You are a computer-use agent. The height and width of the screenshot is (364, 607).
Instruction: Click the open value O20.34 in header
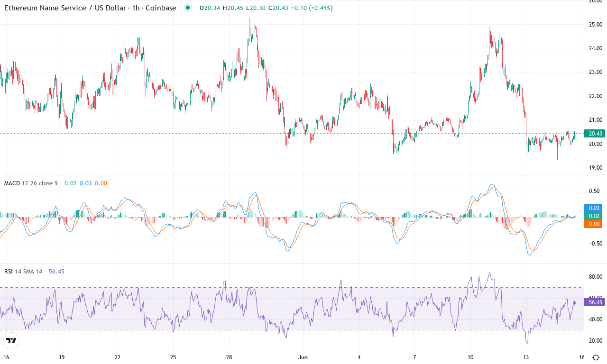click(209, 8)
